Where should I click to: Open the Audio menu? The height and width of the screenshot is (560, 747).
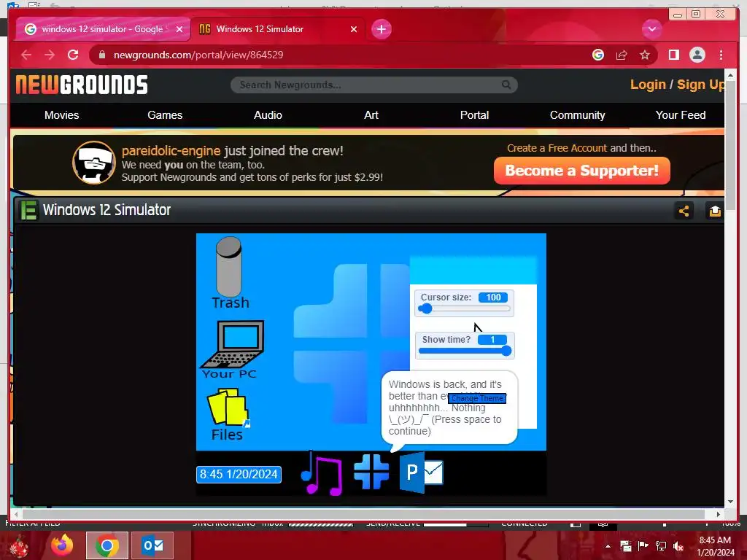(x=268, y=115)
